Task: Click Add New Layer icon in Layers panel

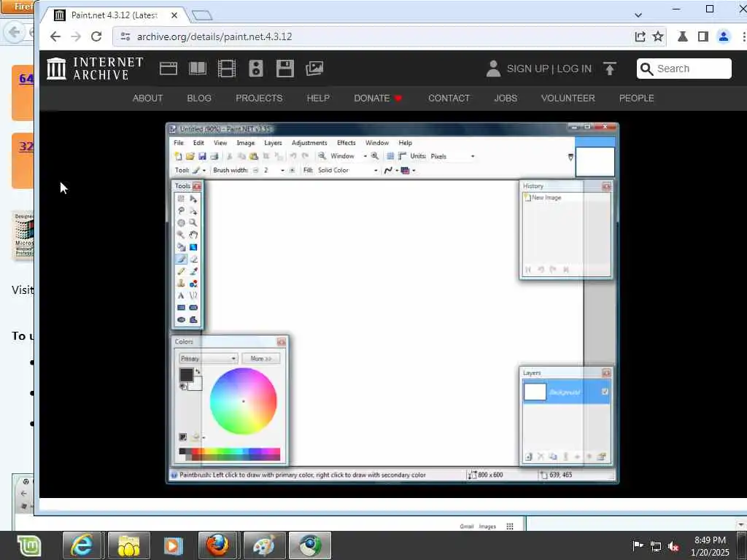Action: click(528, 456)
